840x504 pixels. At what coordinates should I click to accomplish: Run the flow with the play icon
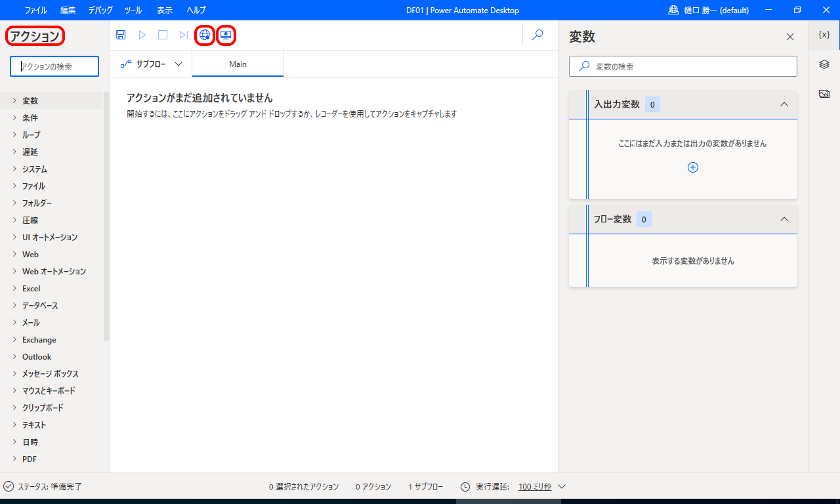(x=142, y=35)
